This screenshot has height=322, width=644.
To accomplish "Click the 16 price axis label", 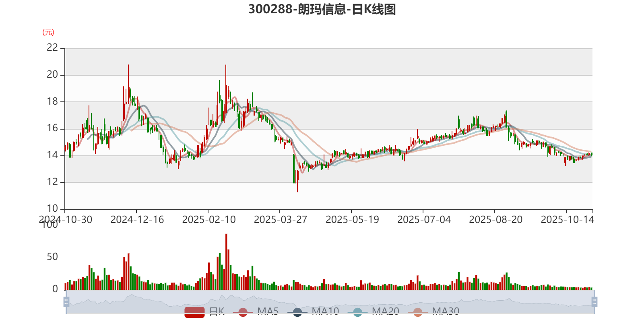I will click(52, 128).
